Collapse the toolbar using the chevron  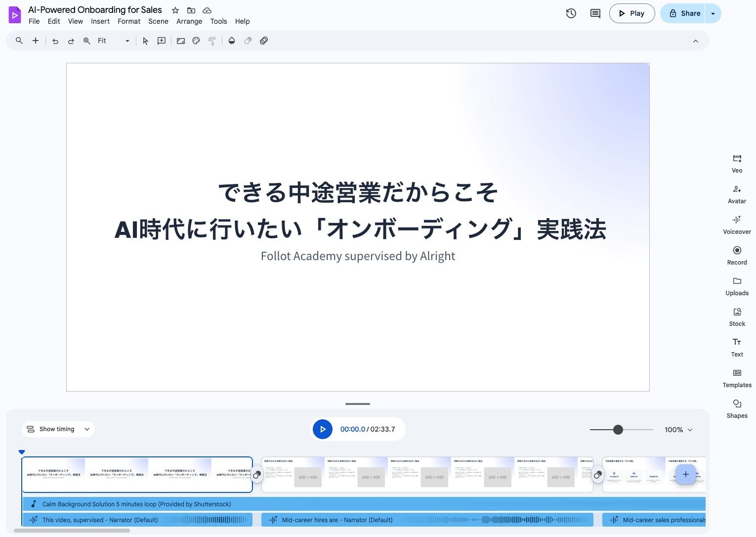pyautogui.click(x=696, y=41)
